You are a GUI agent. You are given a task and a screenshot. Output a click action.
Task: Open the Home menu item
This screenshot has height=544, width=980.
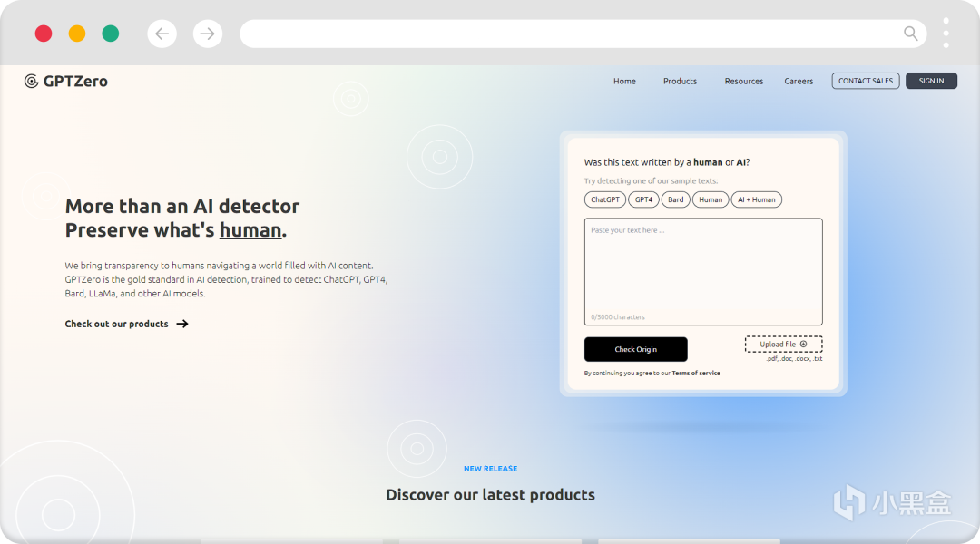[624, 82]
